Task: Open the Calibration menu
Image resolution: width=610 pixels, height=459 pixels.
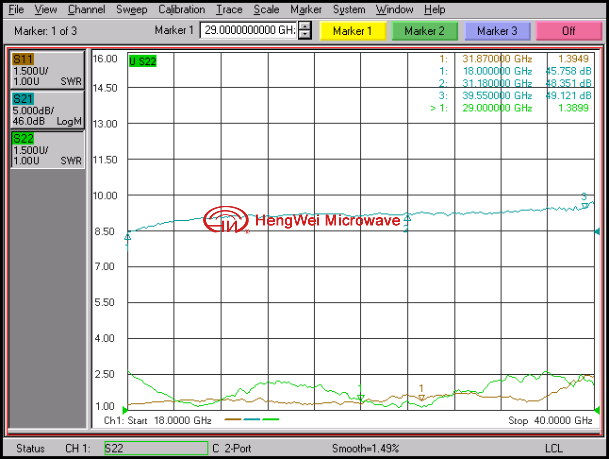Action: coord(181,9)
